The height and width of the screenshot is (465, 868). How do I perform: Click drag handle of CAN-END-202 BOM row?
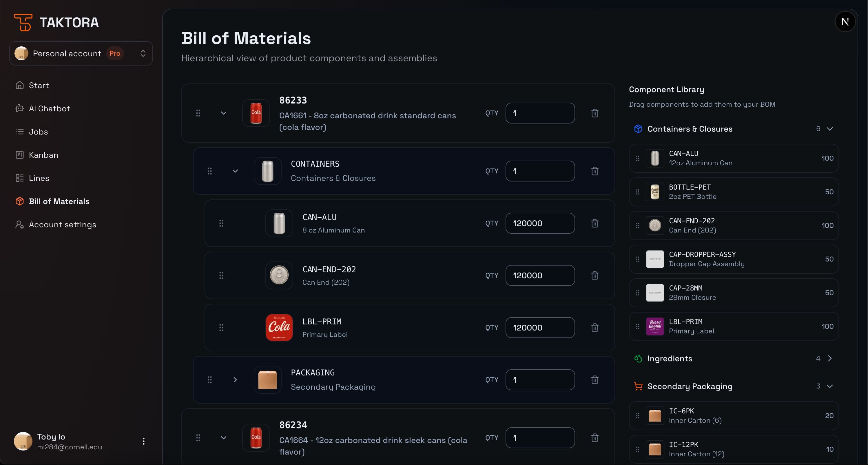point(221,275)
